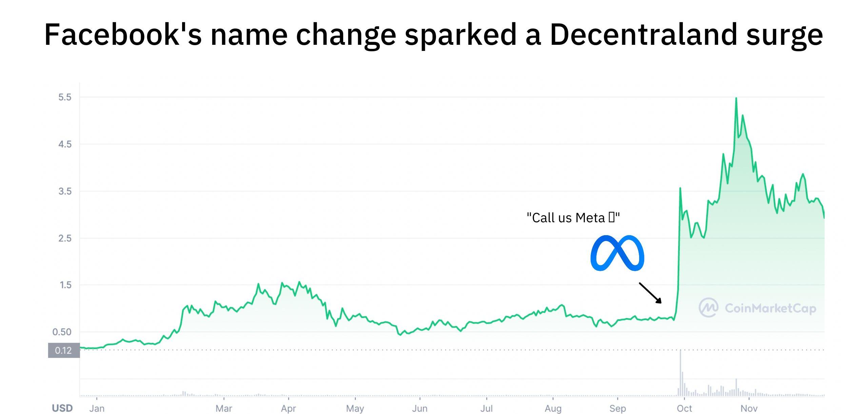Click the 5.5 price axis label
This screenshot has height=414, width=868.
(x=65, y=97)
